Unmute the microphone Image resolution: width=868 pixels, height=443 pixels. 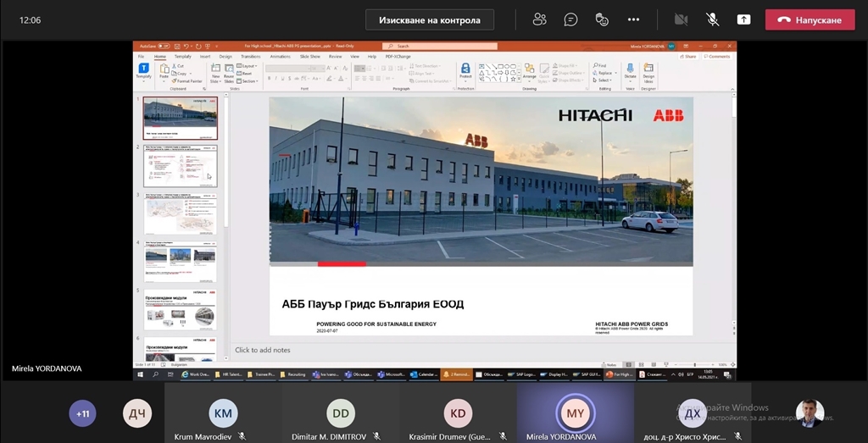712,19
